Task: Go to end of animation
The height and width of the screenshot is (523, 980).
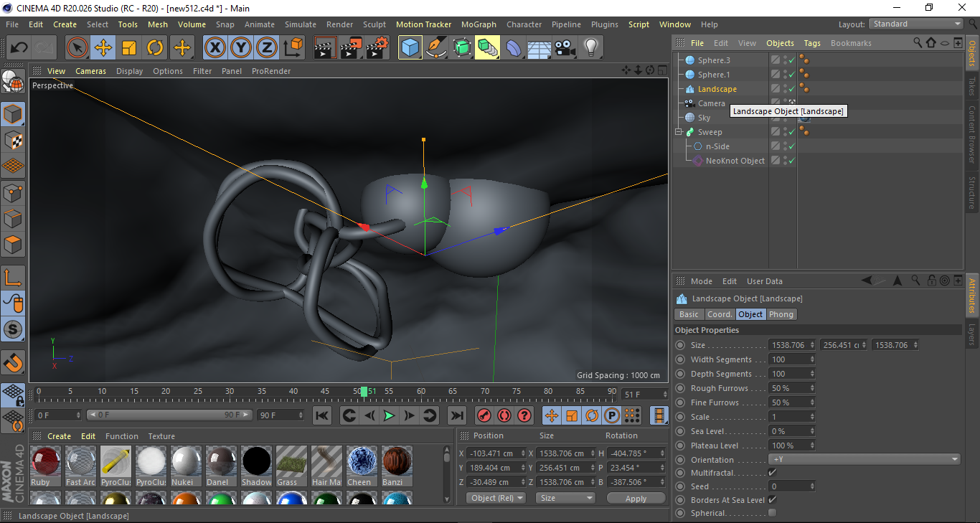Action: tap(456, 415)
